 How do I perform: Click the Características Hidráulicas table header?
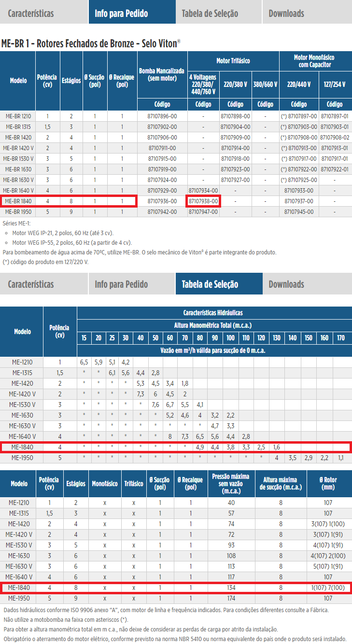click(x=213, y=313)
